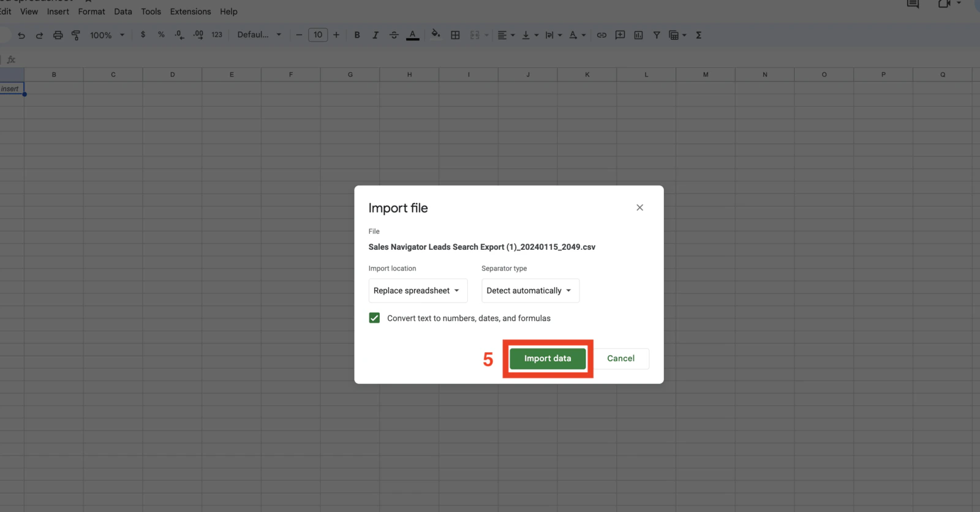Increase font size with plus button
Viewport: 980px width, 512px height.
(x=336, y=35)
